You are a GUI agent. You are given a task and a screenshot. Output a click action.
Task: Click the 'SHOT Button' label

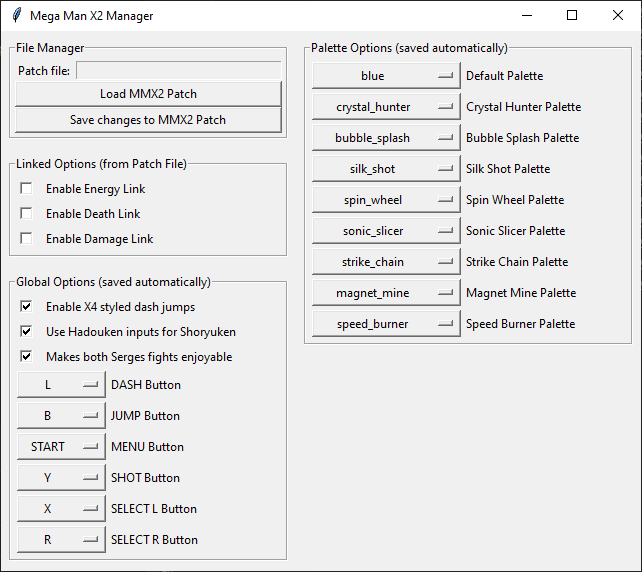pos(145,478)
